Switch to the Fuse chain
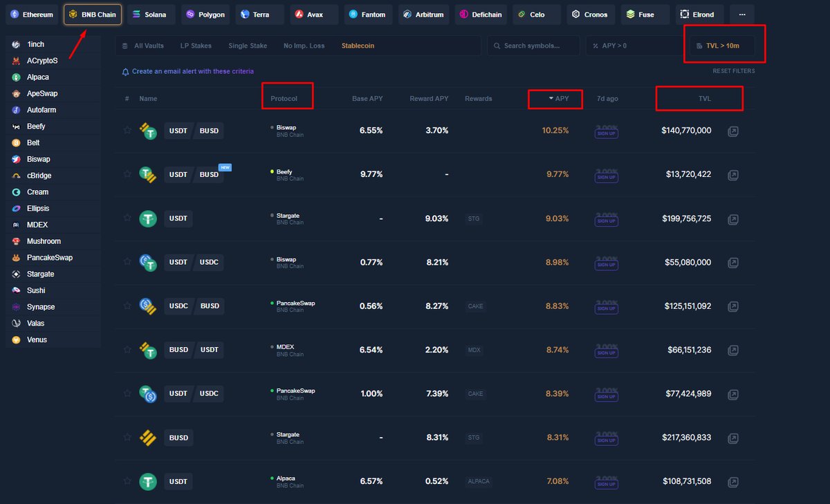This screenshot has width=830, height=504. pos(645,15)
